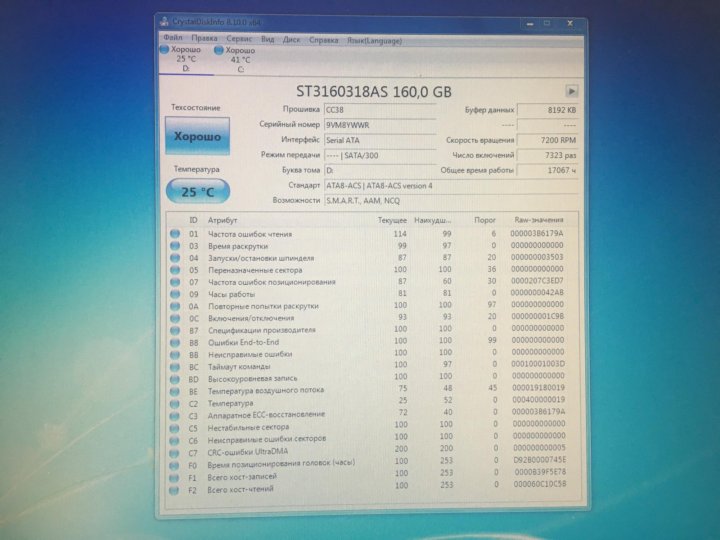Click status icon for attribute BC Таймаут команды
Image resolution: width=720 pixels, height=540 pixels.
pos(175,367)
